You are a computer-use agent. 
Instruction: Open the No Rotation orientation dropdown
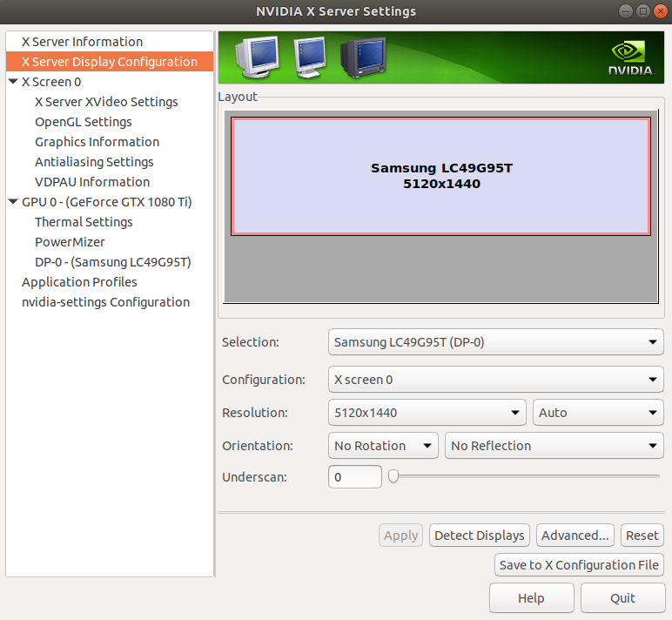click(383, 446)
